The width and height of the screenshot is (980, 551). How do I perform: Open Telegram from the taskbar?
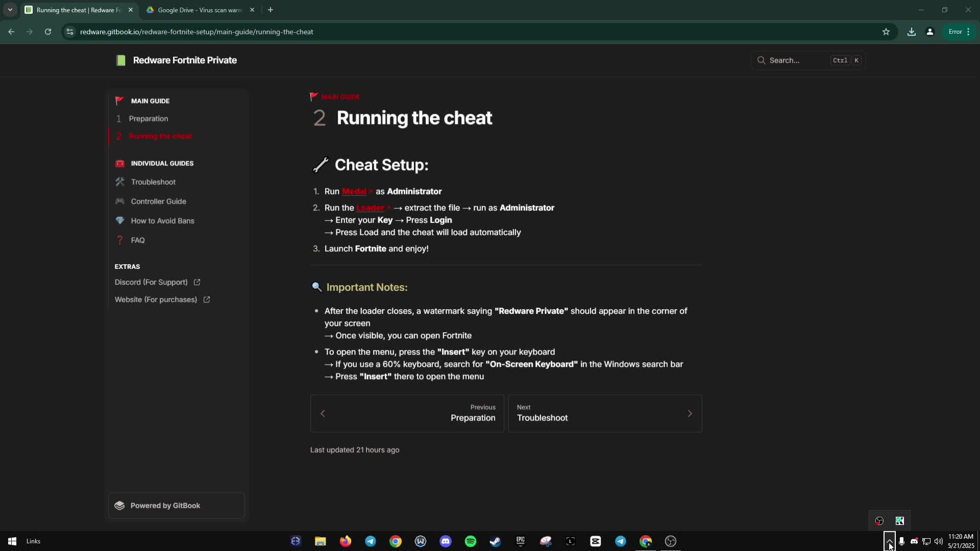pyautogui.click(x=370, y=541)
